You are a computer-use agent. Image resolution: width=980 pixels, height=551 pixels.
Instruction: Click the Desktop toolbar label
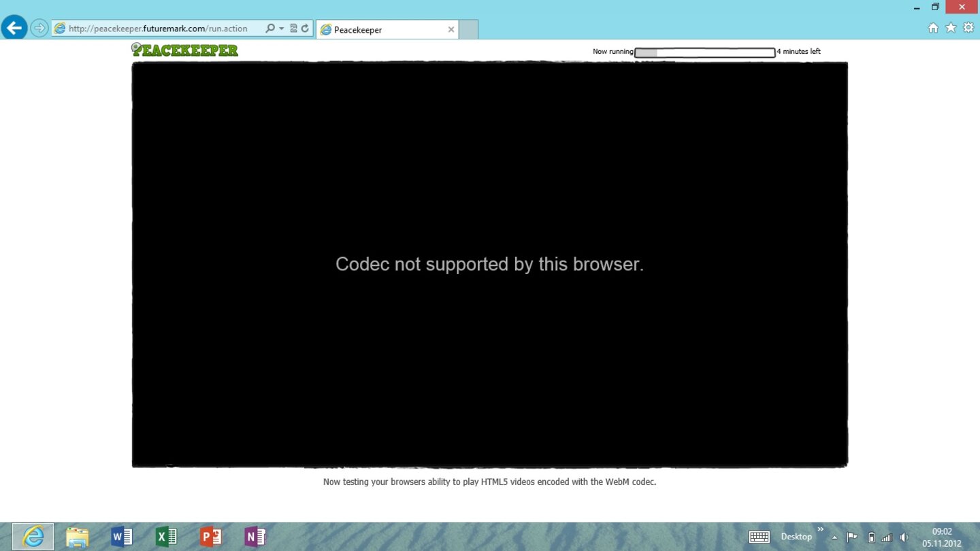point(796,537)
